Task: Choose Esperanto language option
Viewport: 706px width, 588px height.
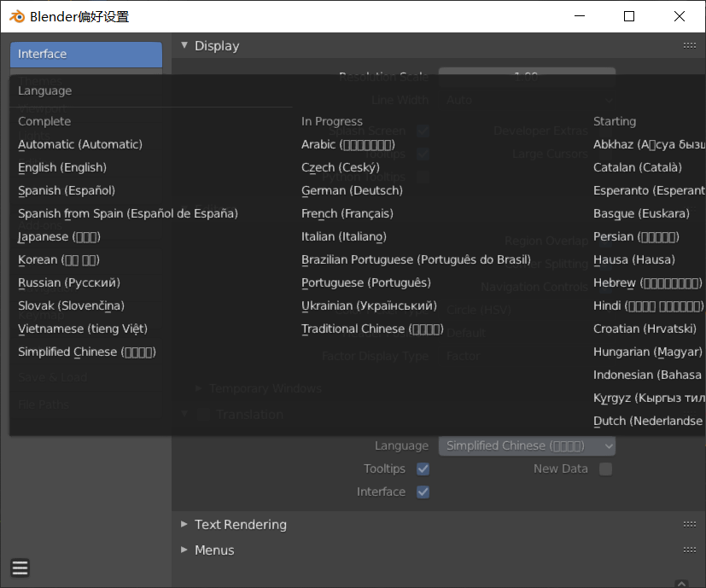Action: point(649,190)
